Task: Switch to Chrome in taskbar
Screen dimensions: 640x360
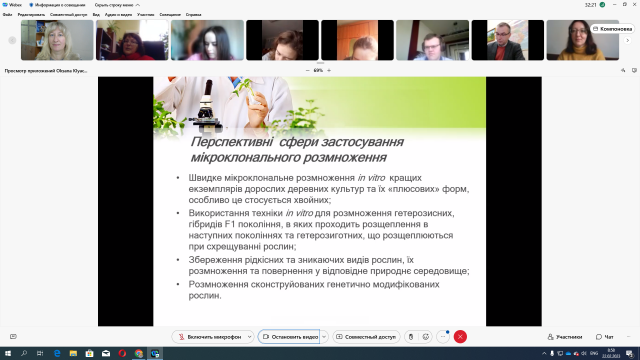Action: tap(139, 353)
